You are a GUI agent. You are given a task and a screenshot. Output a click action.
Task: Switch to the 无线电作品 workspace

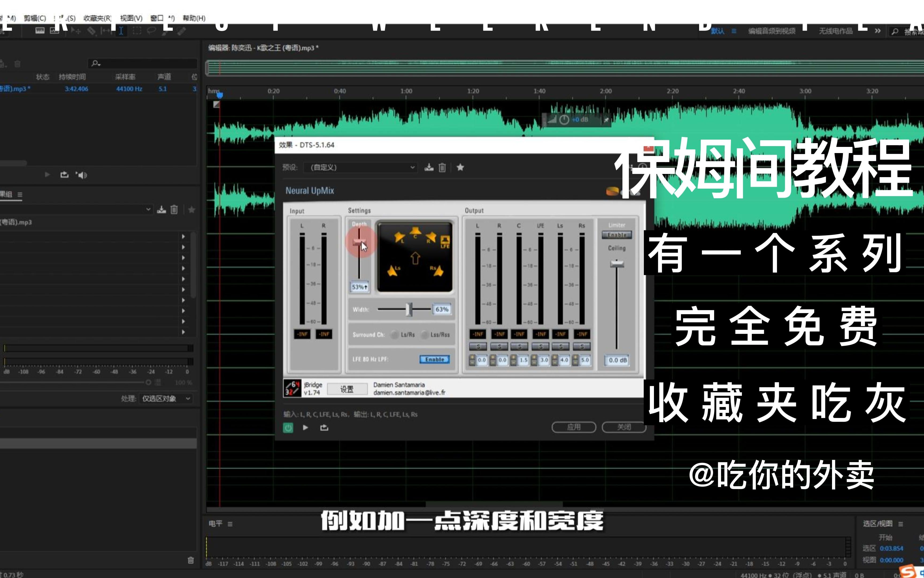pos(836,31)
